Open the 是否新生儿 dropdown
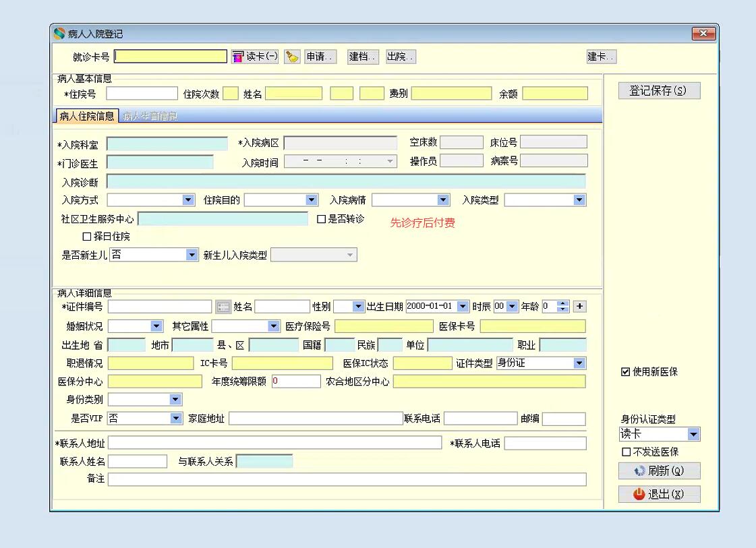Screen dimensions: 756x548 coord(192,255)
